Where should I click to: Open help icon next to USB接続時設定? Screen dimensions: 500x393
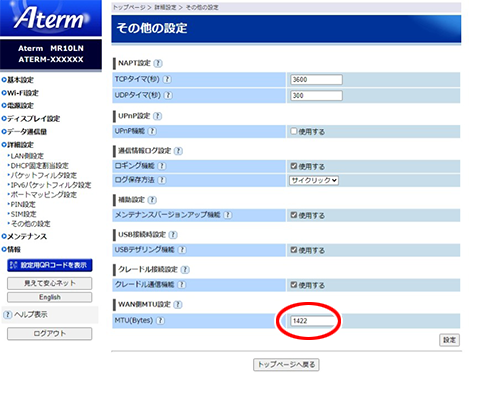[173, 235]
